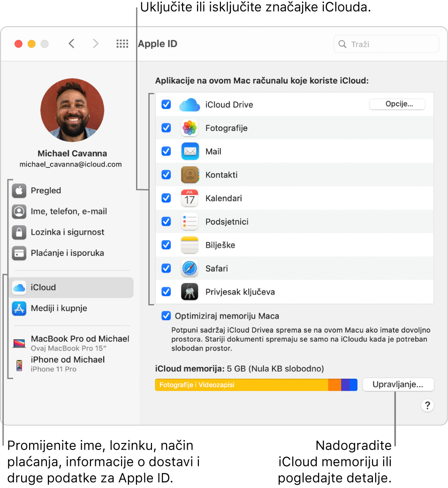This screenshot has width=448, height=488.
Task: Click the yellow Fotografije i Videozapisi storage segment
Action: coord(242,385)
